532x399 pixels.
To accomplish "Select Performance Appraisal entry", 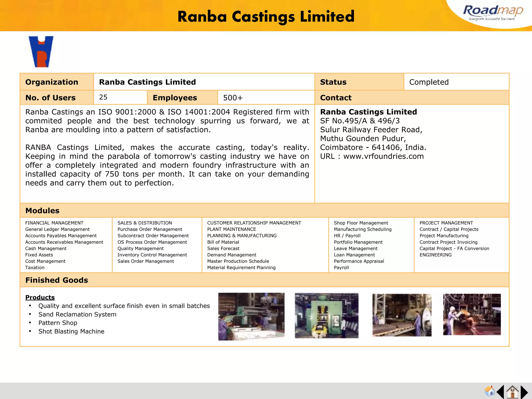I will point(359,261).
